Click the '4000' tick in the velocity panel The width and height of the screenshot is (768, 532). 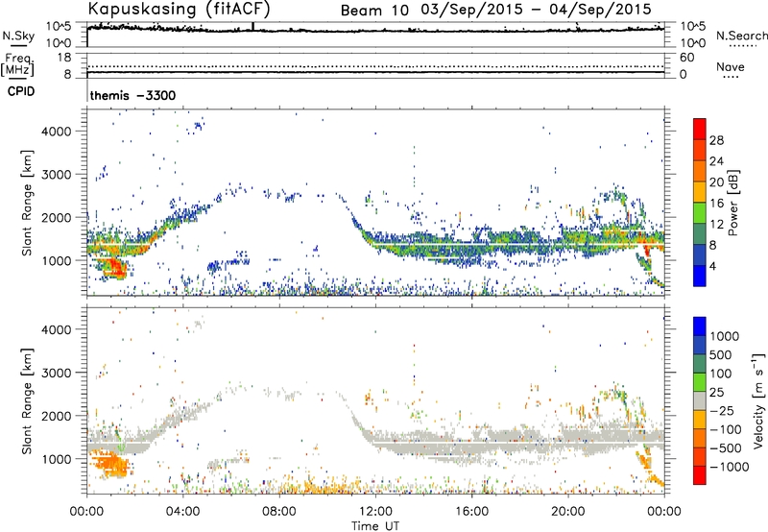pos(56,329)
